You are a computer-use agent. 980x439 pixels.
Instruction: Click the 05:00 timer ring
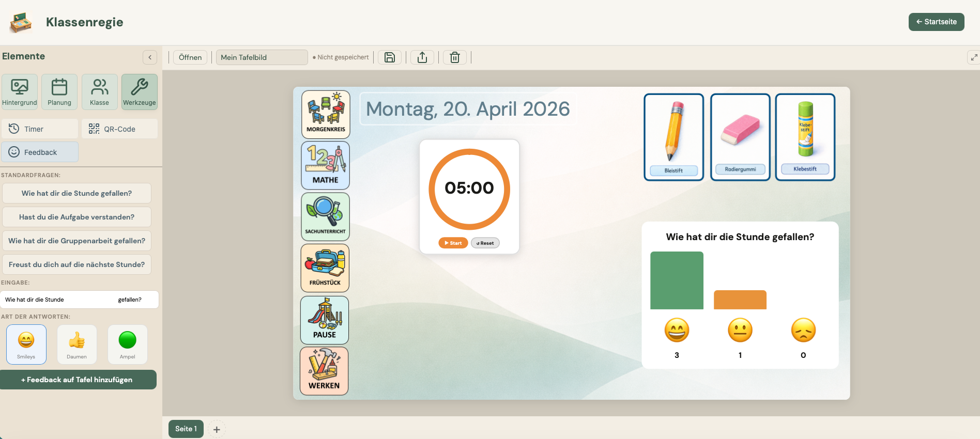pyautogui.click(x=469, y=189)
